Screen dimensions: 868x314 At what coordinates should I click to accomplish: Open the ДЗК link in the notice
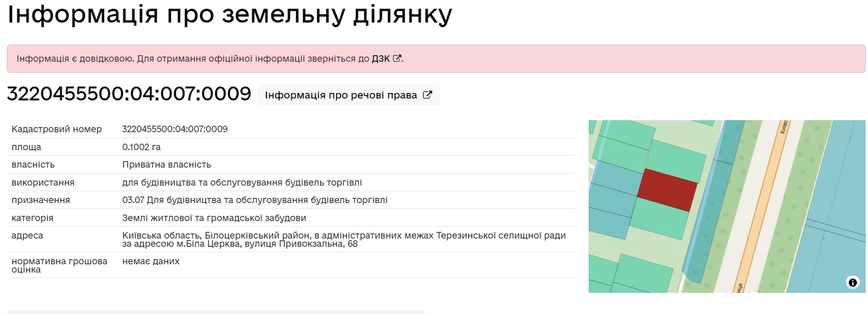click(380, 59)
